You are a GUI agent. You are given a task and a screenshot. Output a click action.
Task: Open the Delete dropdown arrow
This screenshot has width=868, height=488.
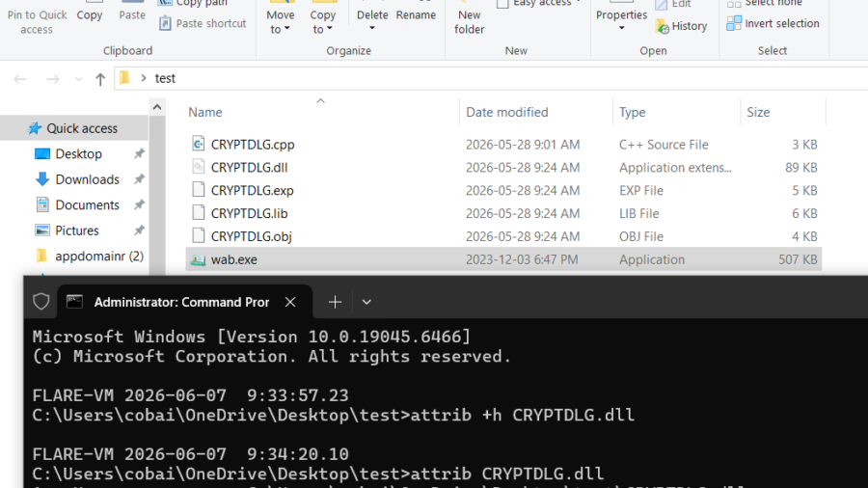pos(372,28)
